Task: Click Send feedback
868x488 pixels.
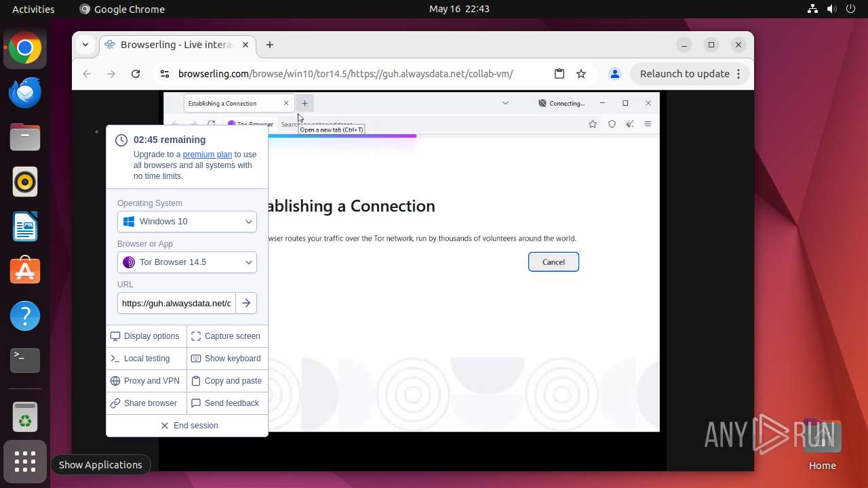Action: [226, 403]
